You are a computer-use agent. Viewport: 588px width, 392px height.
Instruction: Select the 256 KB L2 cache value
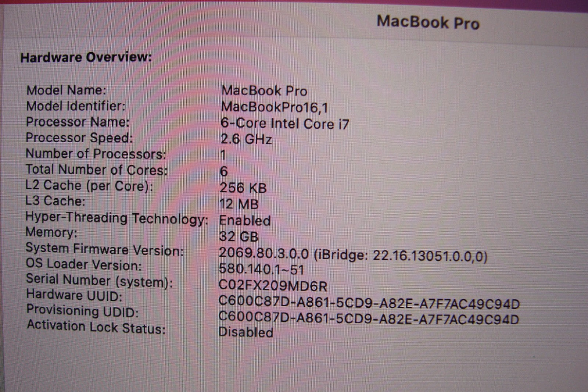click(243, 188)
